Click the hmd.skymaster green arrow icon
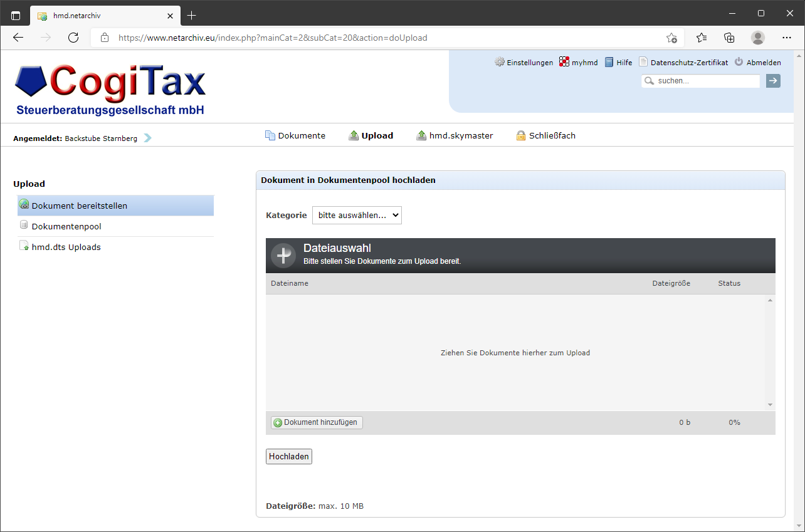Image resolution: width=805 pixels, height=532 pixels. pos(421,135)
